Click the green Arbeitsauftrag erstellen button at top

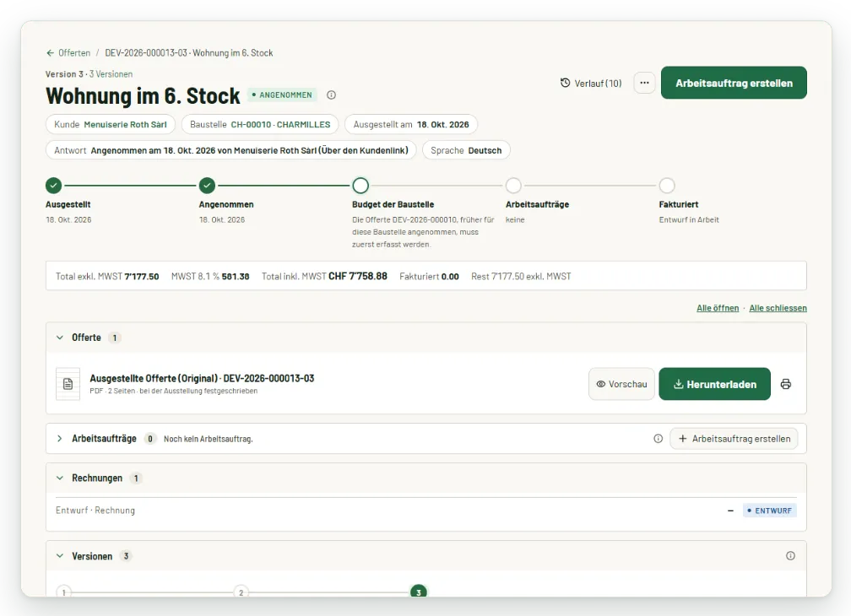734,83
